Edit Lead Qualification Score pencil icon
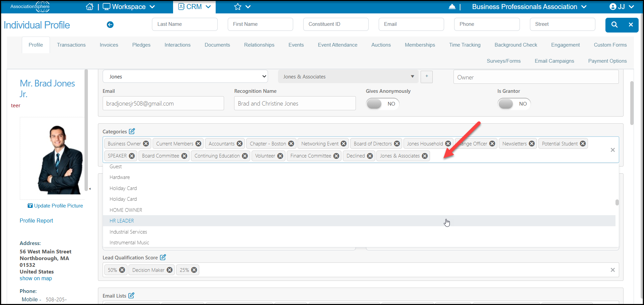This screenshot has width=644, height=305. point(163,257)
